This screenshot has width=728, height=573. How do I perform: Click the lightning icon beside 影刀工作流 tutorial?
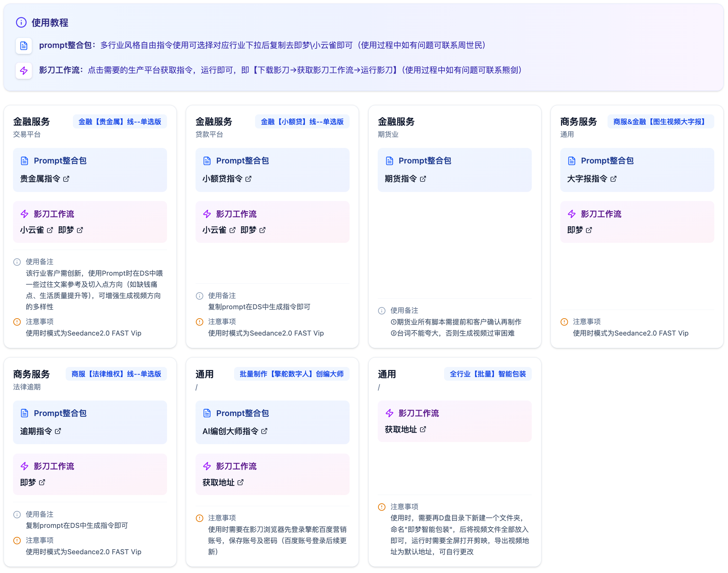coord(24,71)
